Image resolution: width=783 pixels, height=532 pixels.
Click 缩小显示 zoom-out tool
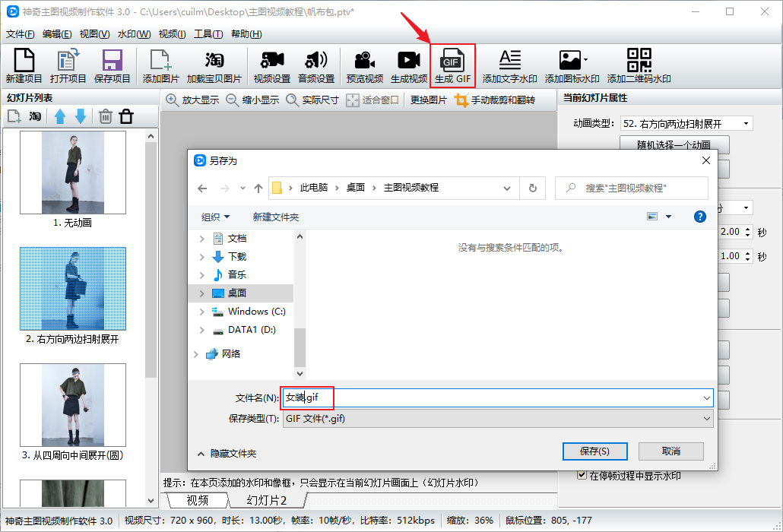[x=252, y=100]
